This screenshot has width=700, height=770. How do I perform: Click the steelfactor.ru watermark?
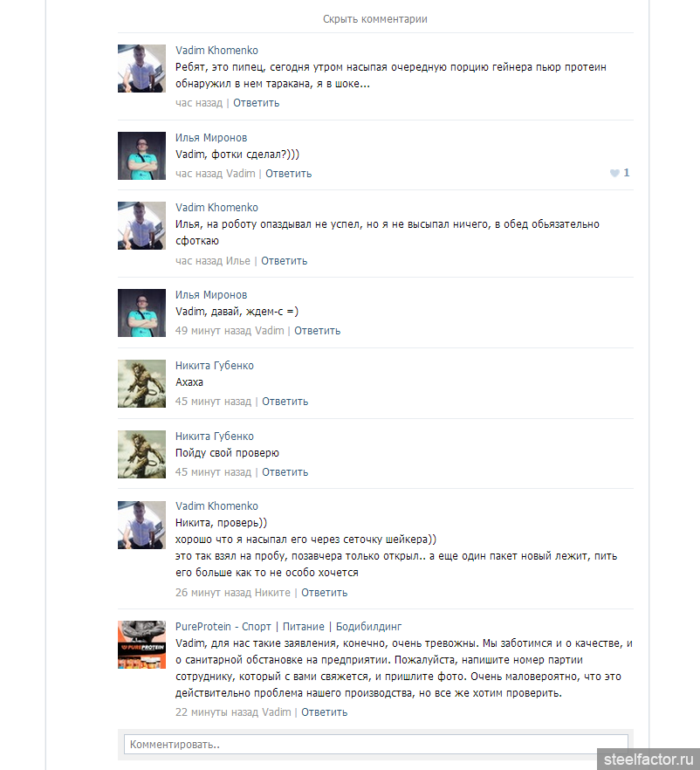[x=649, y=760]
